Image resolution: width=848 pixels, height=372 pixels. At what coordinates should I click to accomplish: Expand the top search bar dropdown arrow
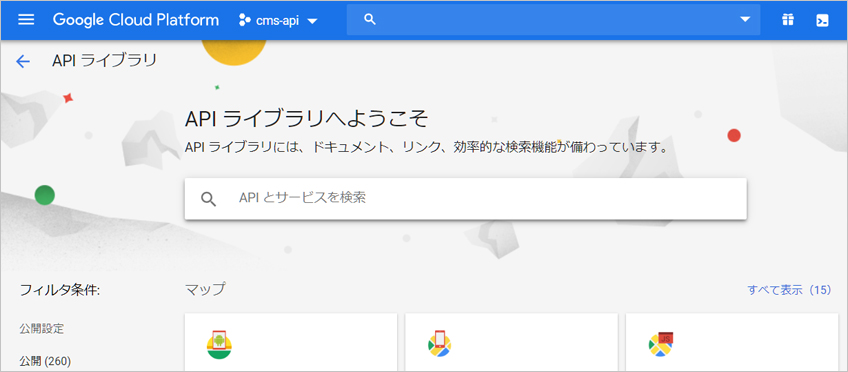point(745,19)
